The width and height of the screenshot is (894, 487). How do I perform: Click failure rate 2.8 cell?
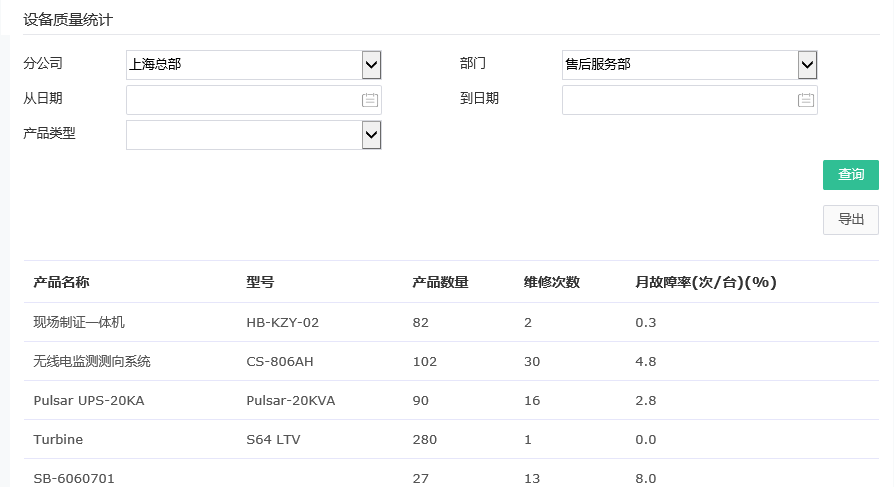(645, 401)
